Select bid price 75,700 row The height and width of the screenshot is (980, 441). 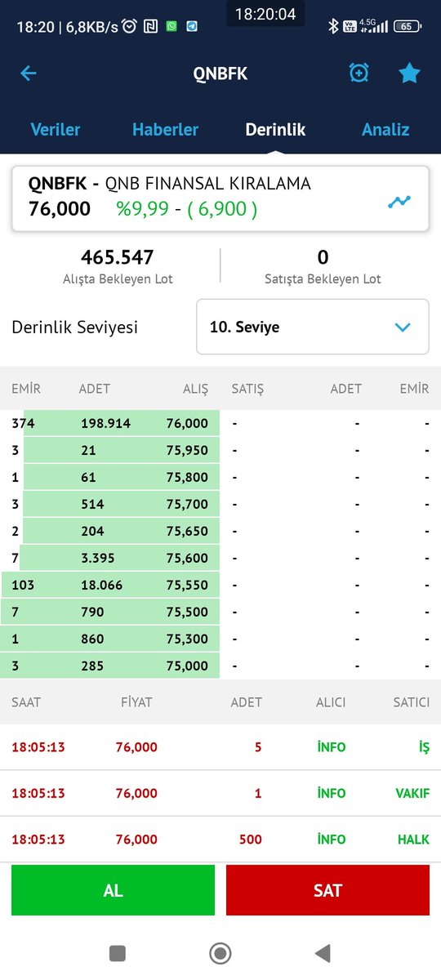[x=110, y=504]
